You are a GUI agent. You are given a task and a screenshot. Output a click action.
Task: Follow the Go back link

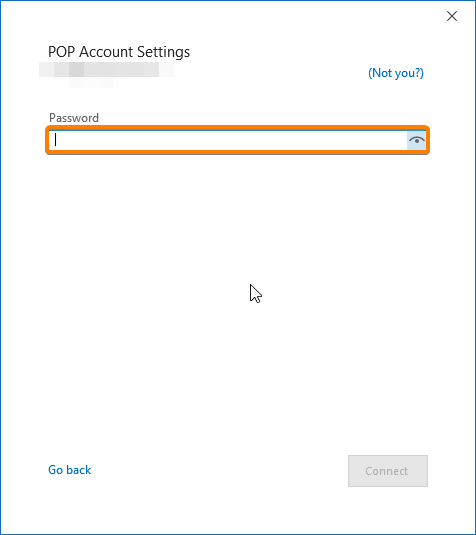[70, 470]
